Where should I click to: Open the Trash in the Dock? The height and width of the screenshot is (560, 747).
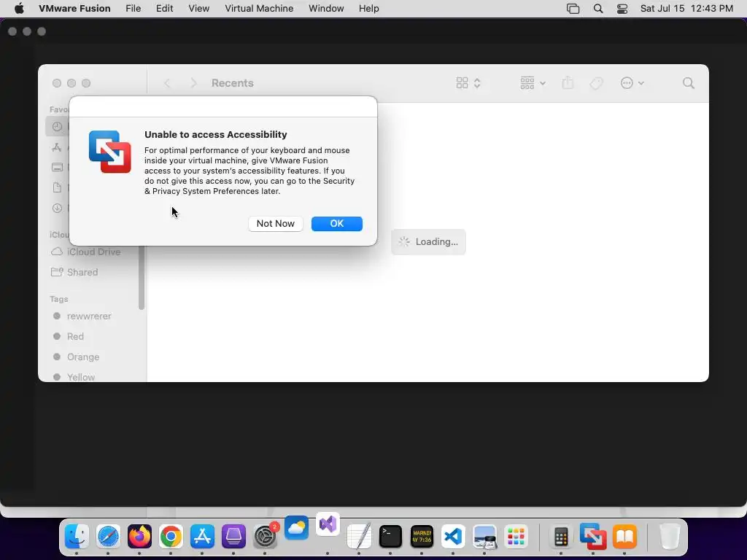[670, 537]
